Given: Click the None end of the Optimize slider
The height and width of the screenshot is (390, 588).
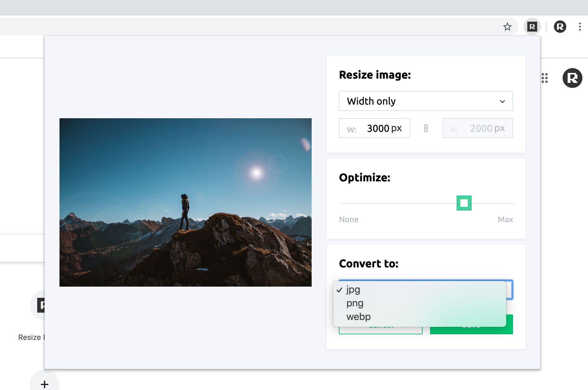Looking at the screenshot, I should coord(349,219).
